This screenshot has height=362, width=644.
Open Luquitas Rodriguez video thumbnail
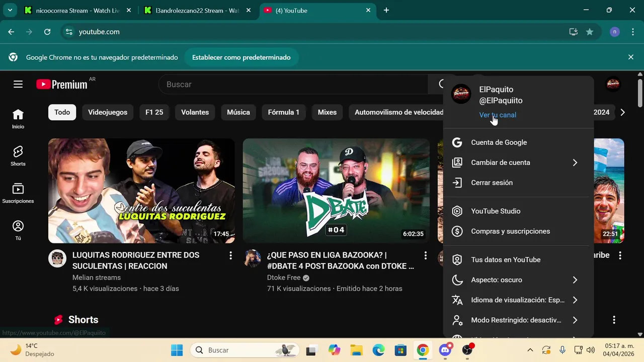click(x=141, y=191)
